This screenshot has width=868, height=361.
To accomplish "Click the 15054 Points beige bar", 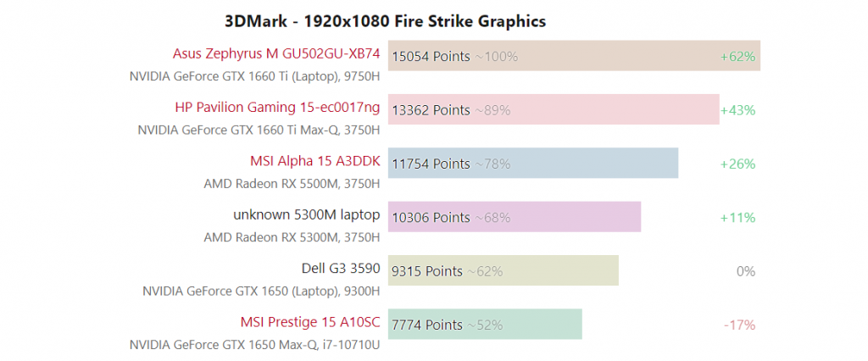I will click(574, 56).
